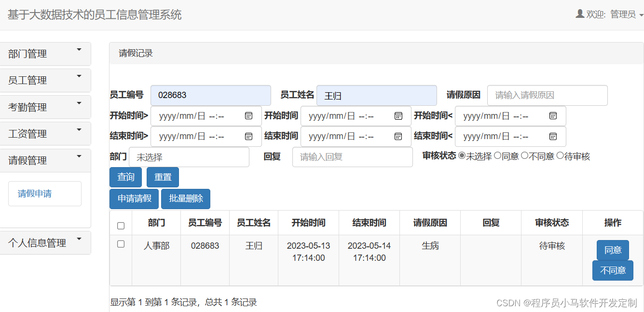Click the 请假原因 input field
644x312 pixels.
pos(547,95)
